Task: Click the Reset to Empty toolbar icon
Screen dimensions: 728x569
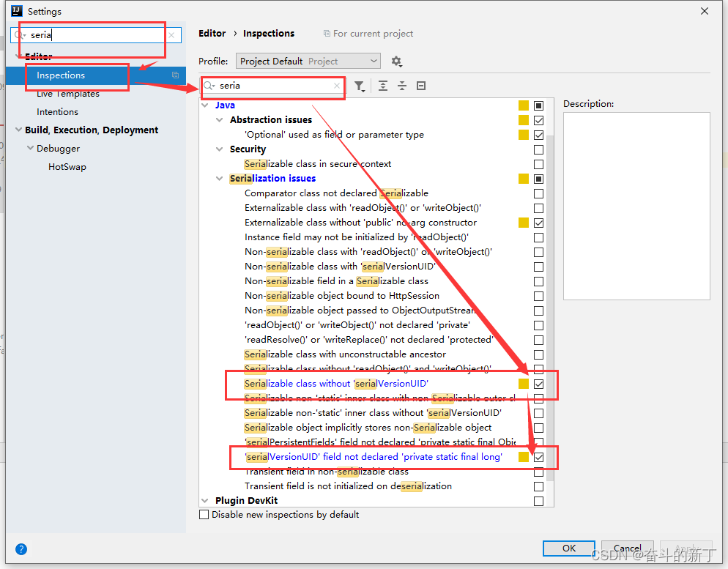Action: coord(421,86)
